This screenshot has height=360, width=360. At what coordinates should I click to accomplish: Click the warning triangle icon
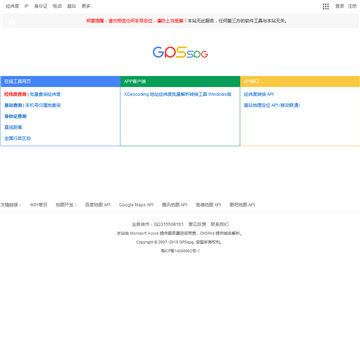(12, 21)
